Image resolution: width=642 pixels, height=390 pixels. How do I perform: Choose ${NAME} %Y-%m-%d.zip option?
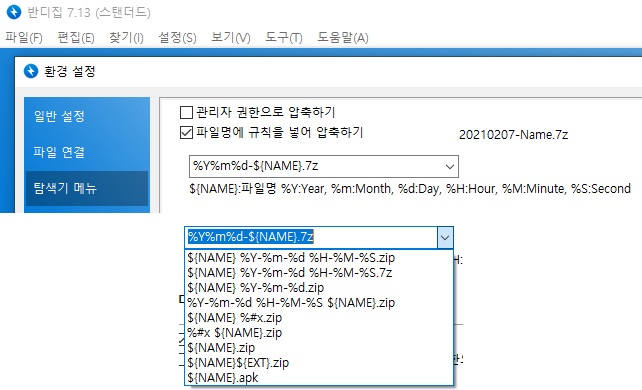tap(319, 288)
